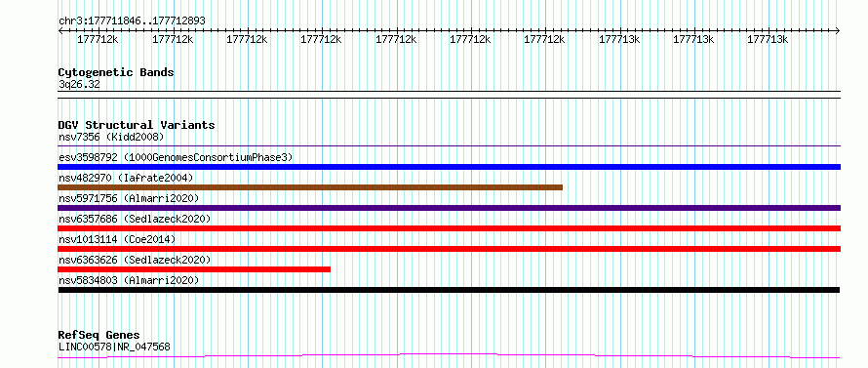Select the red nsv6357686 variant bar
868x368 pixels.
click(449, 228)
